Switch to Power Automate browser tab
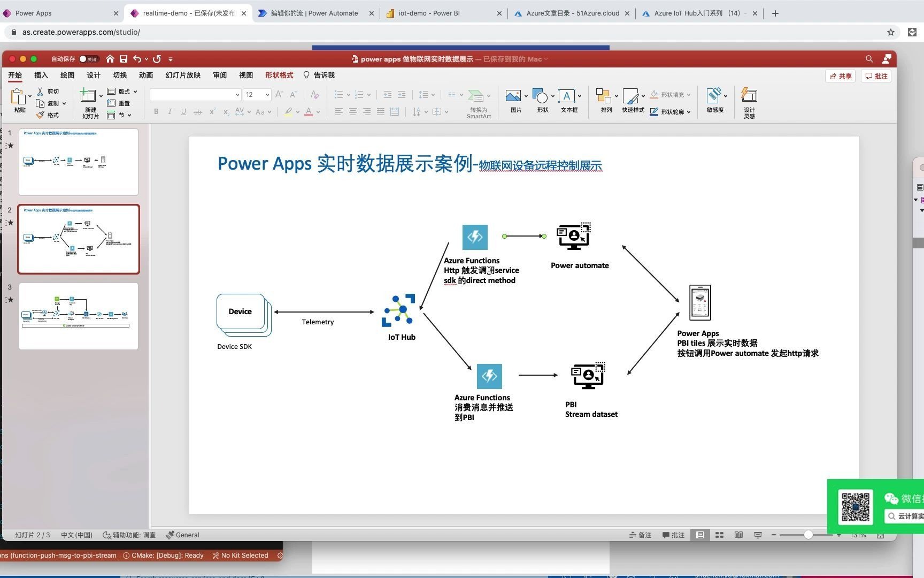Image resolution: width=924 pixels, height=578 pixels. click(x=315, y=13)
